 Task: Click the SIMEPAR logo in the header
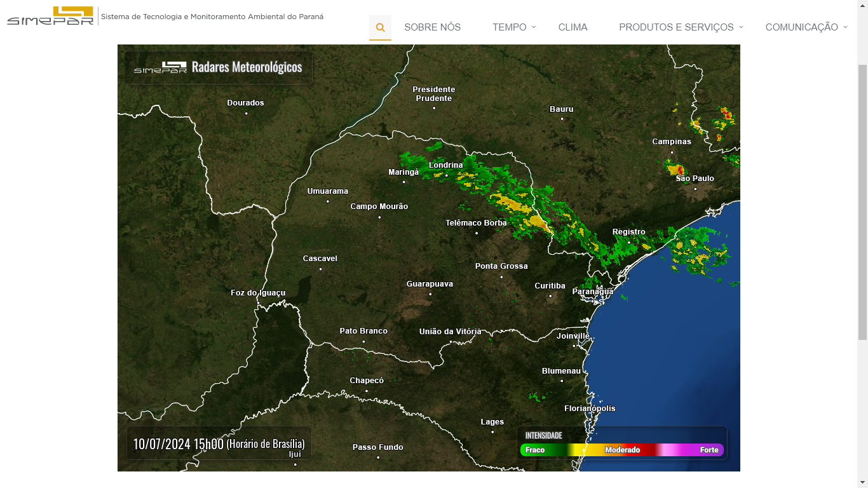(x=50, y=17)
